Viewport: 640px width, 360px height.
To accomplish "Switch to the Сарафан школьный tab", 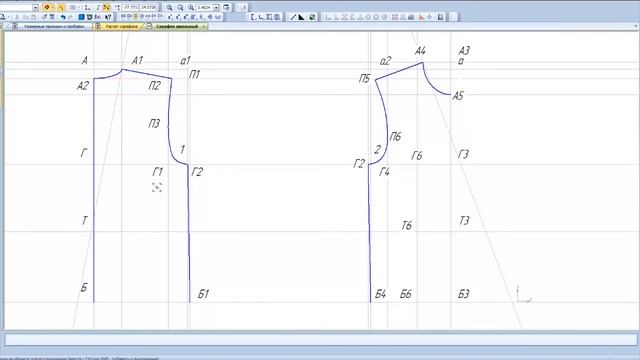I will 177,27.
